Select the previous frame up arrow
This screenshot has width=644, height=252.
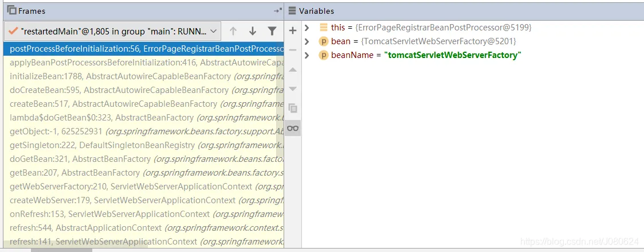pyautogui.click(x=233, y=31)
